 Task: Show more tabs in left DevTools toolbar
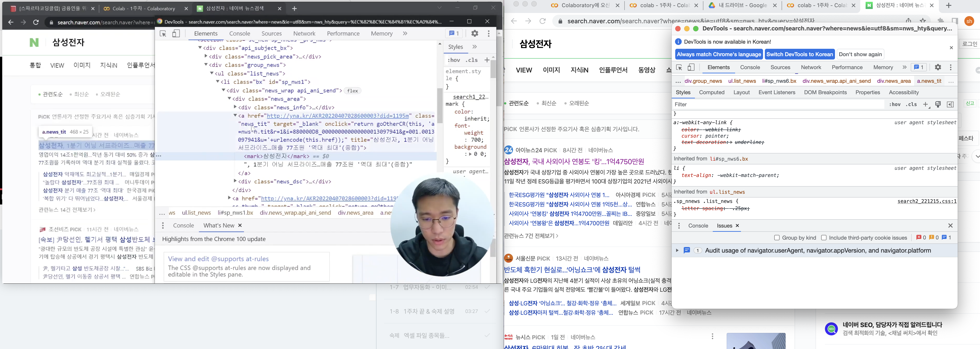tap(405, 34)
